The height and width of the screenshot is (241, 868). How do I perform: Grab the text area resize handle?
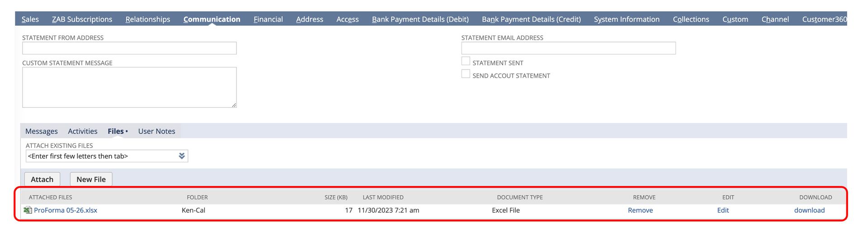tap(234, 105)
